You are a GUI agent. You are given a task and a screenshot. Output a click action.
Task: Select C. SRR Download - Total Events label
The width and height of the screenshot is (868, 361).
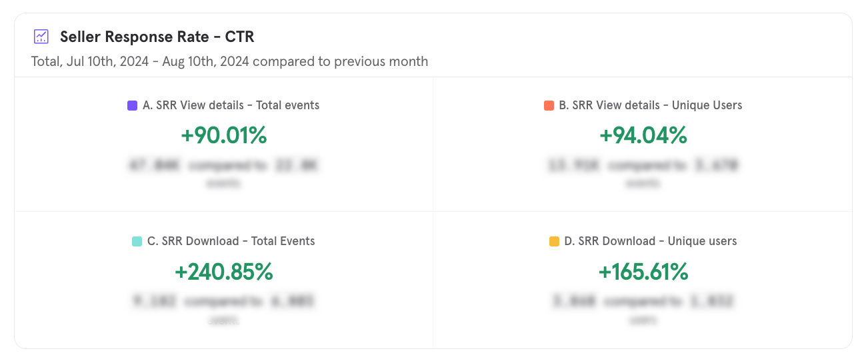click(231, 241)
